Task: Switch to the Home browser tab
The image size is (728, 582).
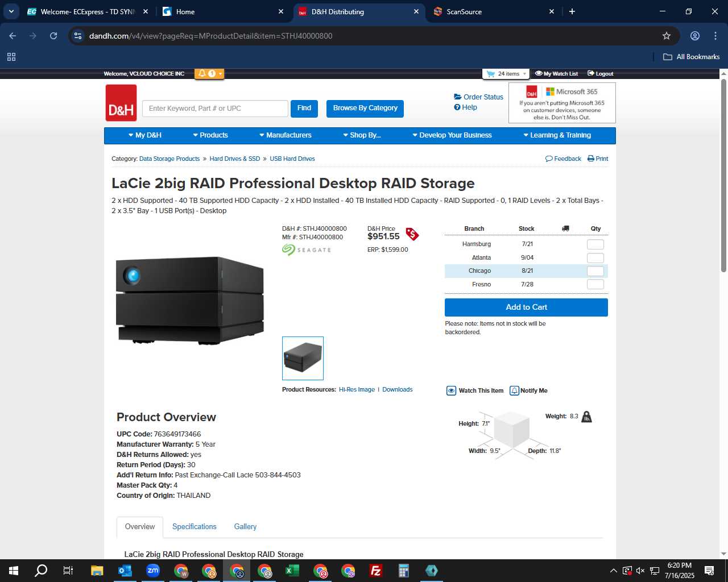Action: coord(222,11)
